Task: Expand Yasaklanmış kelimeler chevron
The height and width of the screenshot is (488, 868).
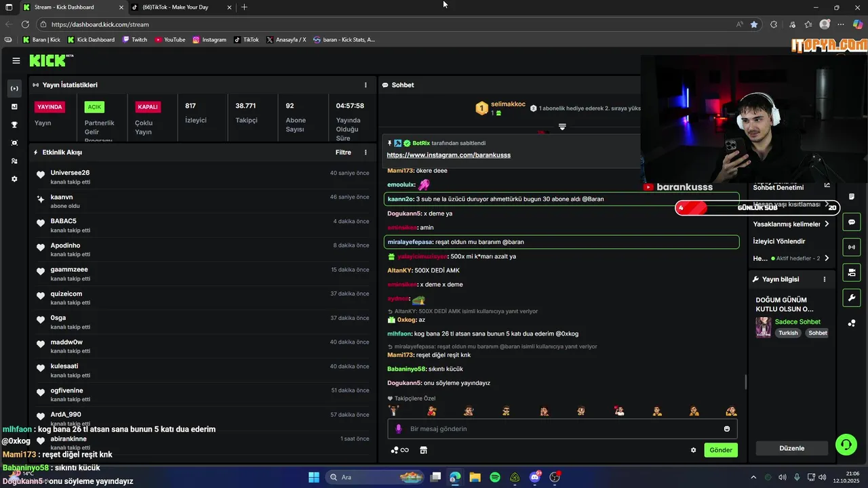Action: [x=827, y=224]
